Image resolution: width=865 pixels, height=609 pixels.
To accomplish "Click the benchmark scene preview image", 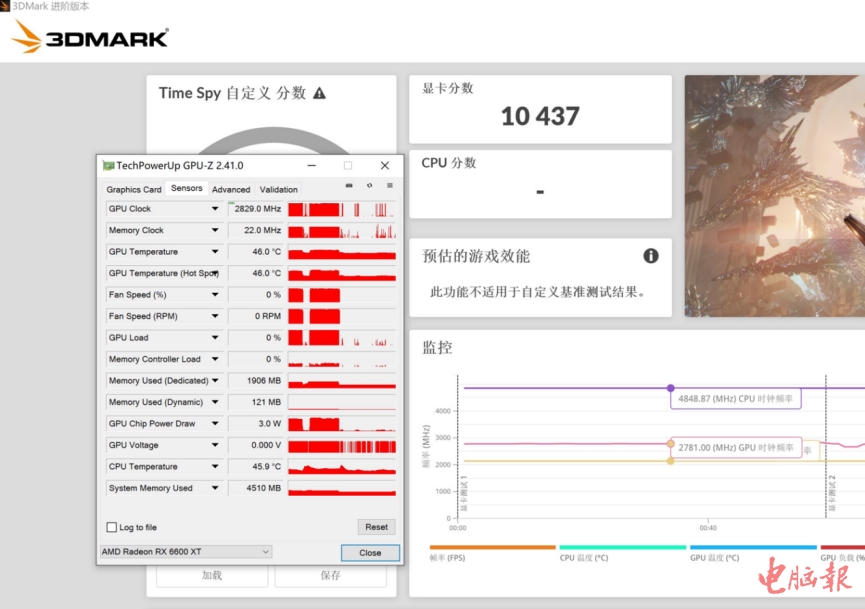I will (775, 196).
